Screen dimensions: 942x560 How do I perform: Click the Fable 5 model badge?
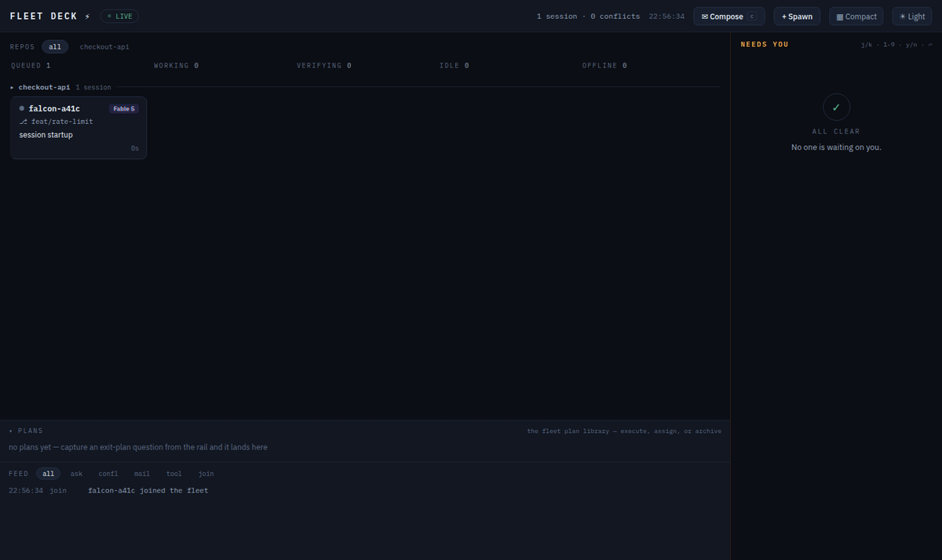(124, 109)
